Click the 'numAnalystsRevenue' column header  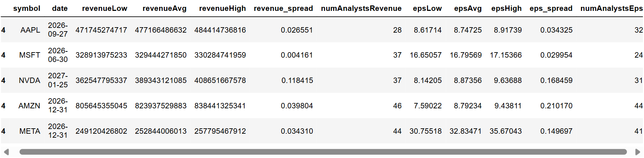click(361, 8)
